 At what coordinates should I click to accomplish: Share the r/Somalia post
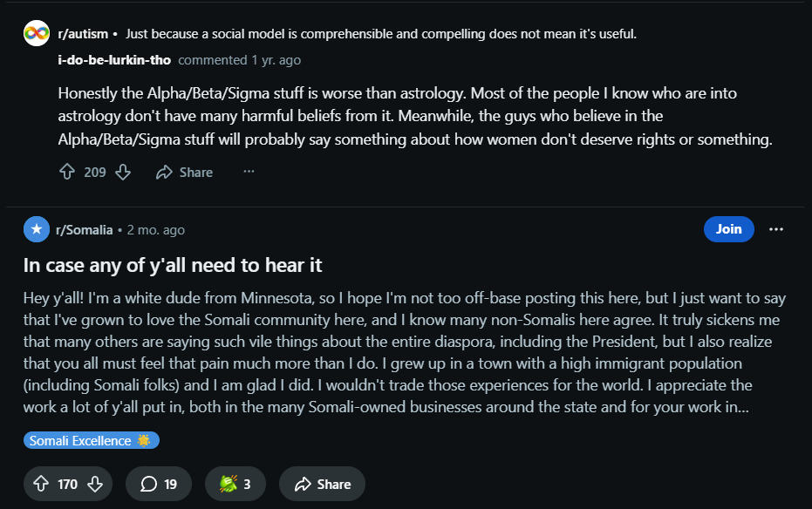(x=322, y=485)
